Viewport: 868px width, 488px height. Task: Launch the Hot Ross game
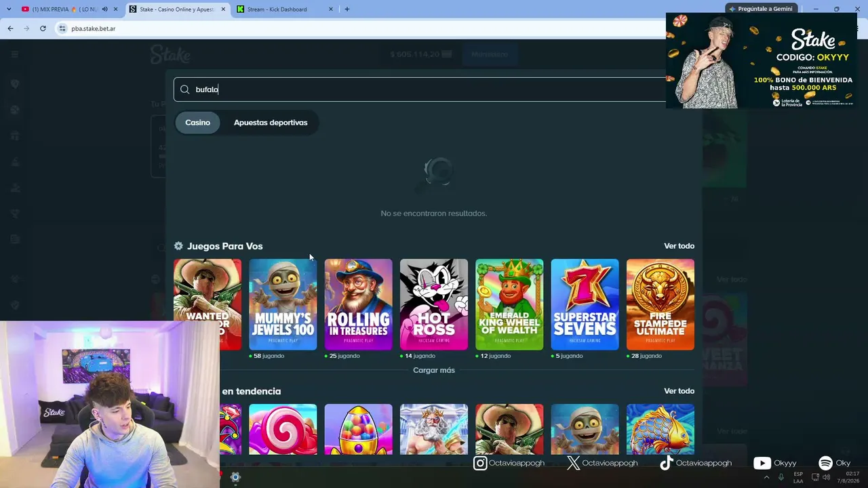click(x=434, y=304)
